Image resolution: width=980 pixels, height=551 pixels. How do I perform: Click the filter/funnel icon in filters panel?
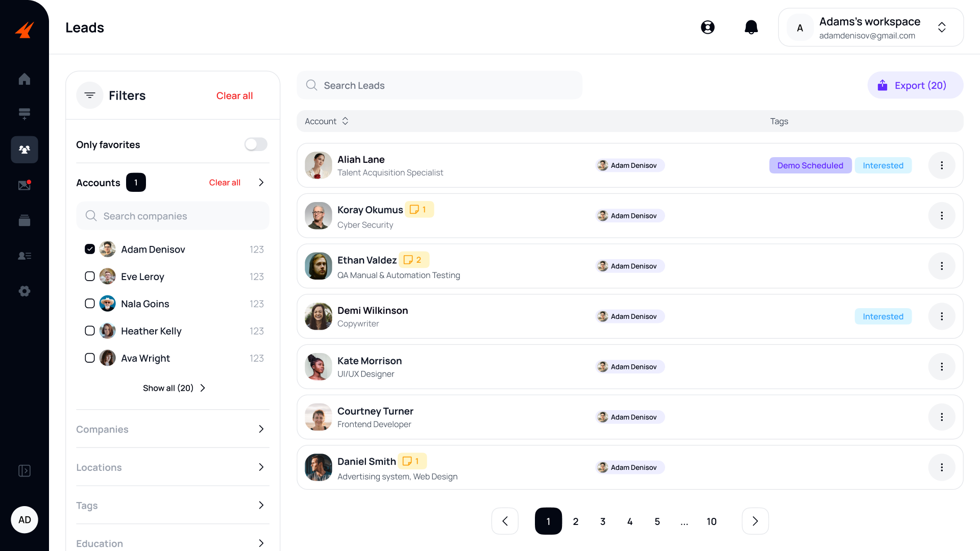(x=89, y=95)
